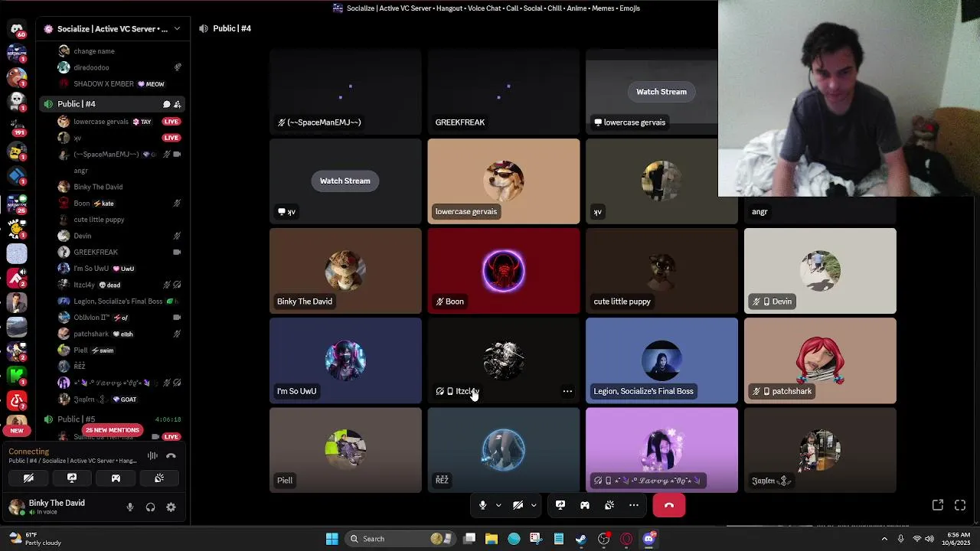
Task: Select Public | #4 voice channel
Action: click(x=113, y=104)
